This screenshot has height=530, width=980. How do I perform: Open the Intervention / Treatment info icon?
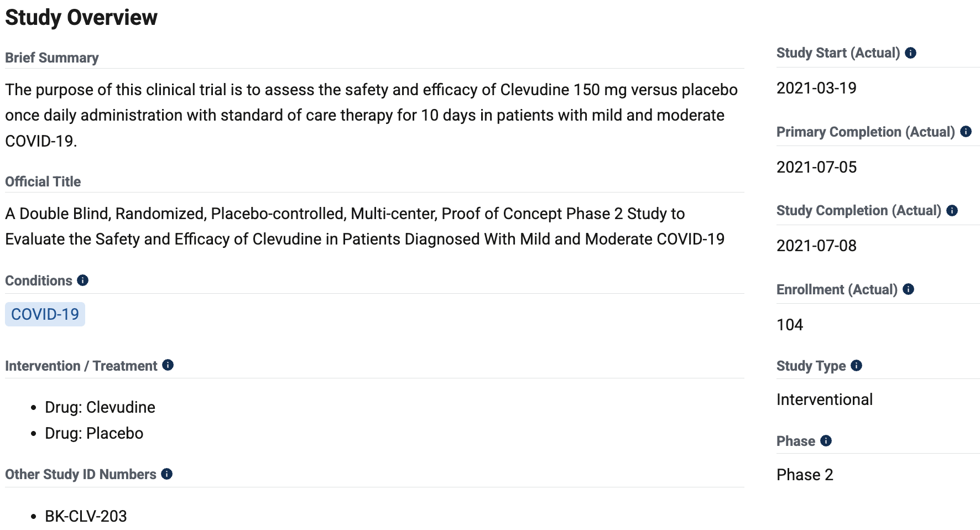pyautogui.click(x=168, y=365)
